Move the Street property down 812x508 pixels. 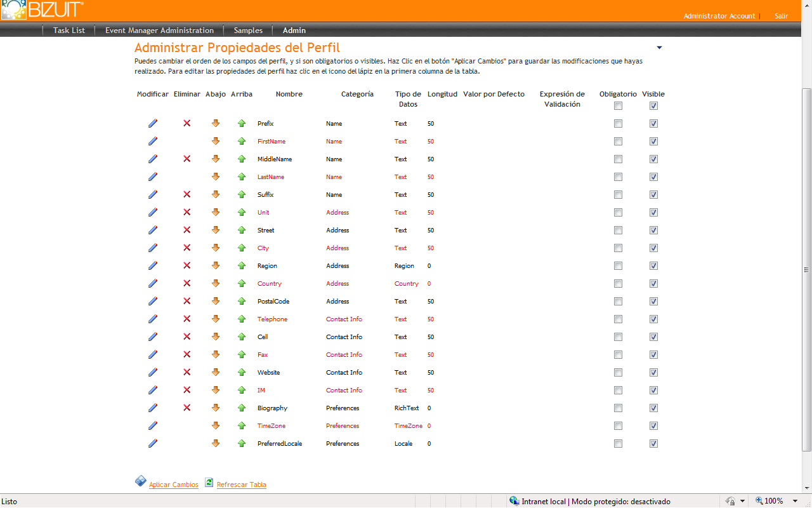tap(216, 231)
